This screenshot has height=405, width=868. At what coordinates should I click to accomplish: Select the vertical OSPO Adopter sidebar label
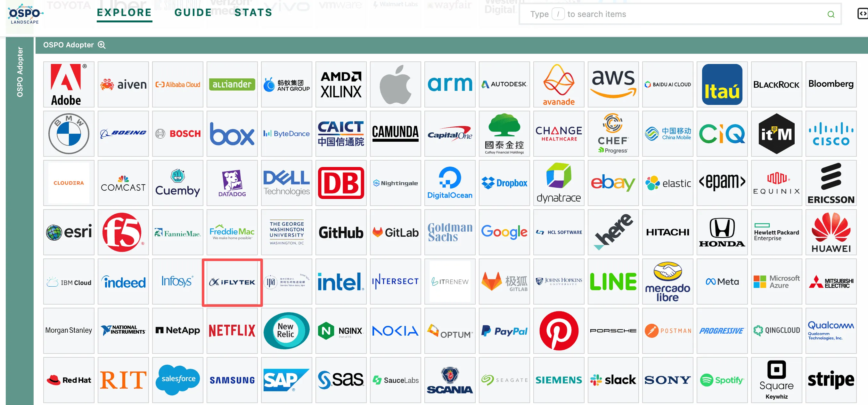click(x=20, y=72)
